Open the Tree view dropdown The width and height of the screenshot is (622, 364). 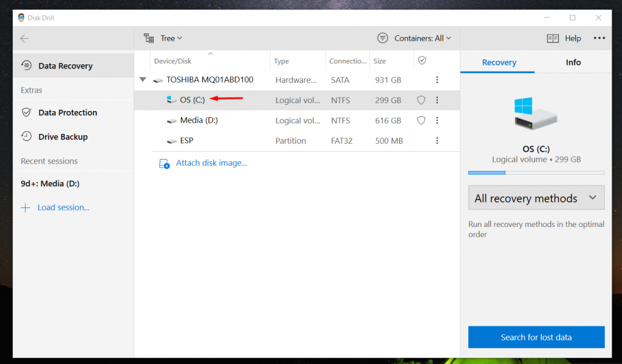click(163, 38)
